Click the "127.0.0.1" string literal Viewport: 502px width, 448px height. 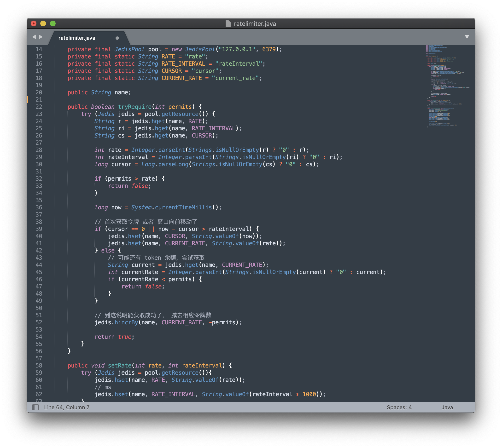(237, 49)
